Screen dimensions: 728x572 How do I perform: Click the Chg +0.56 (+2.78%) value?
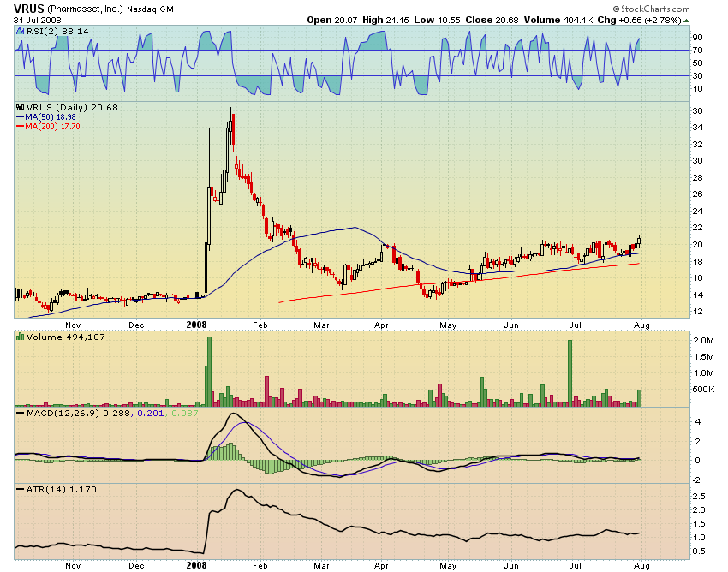(639, 20)
